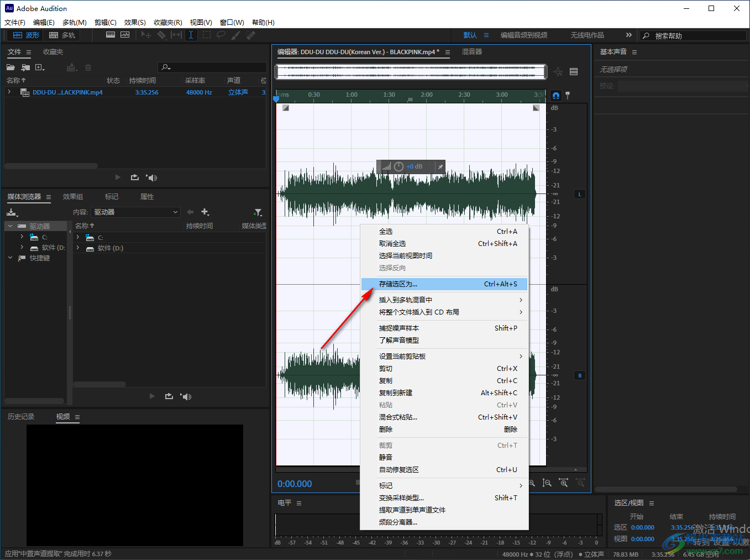The width and height of the screenshot is (750, 560).
Task: Toggle the left channel L button
Action: click(x=580, y=194)
